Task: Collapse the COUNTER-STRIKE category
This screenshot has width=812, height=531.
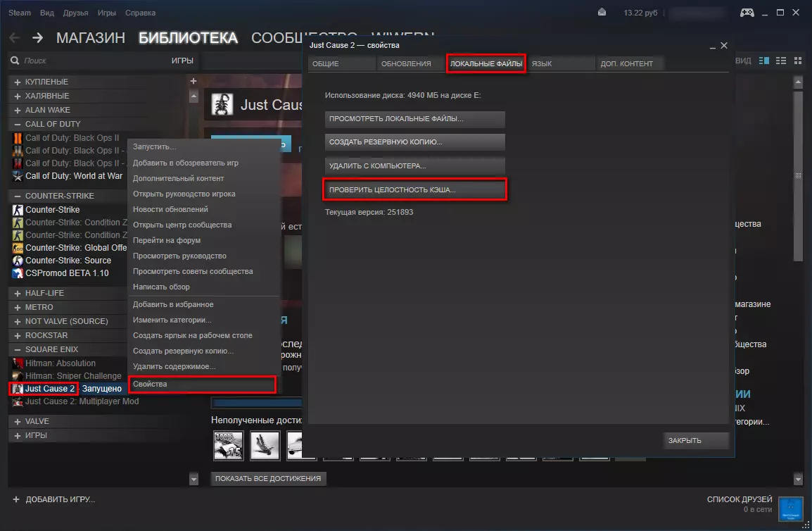Action: (18, 196)
